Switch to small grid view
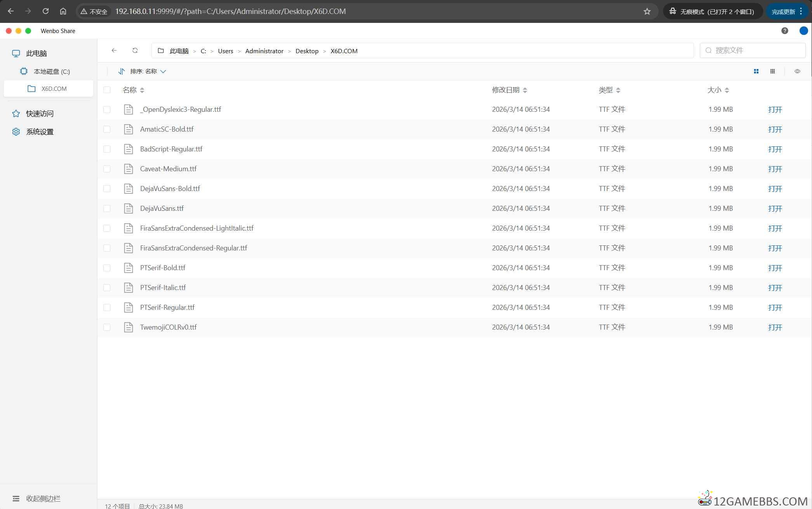This screenshot has width=812, height=509. point(772,71)
